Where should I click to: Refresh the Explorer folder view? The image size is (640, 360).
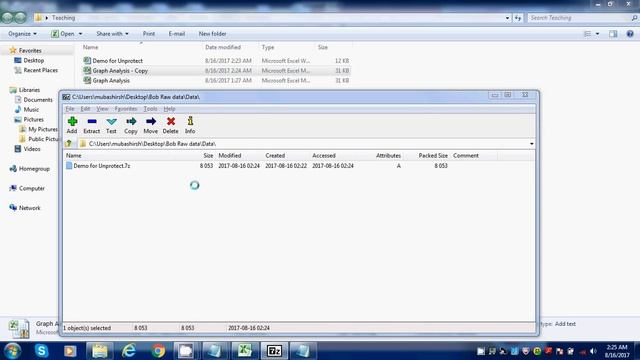coord(518,18)
